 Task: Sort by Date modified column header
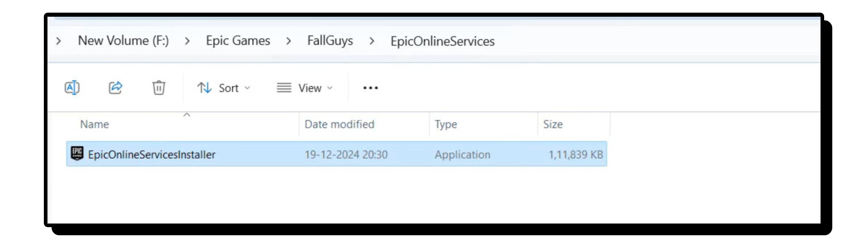click(x=339, y=124)
